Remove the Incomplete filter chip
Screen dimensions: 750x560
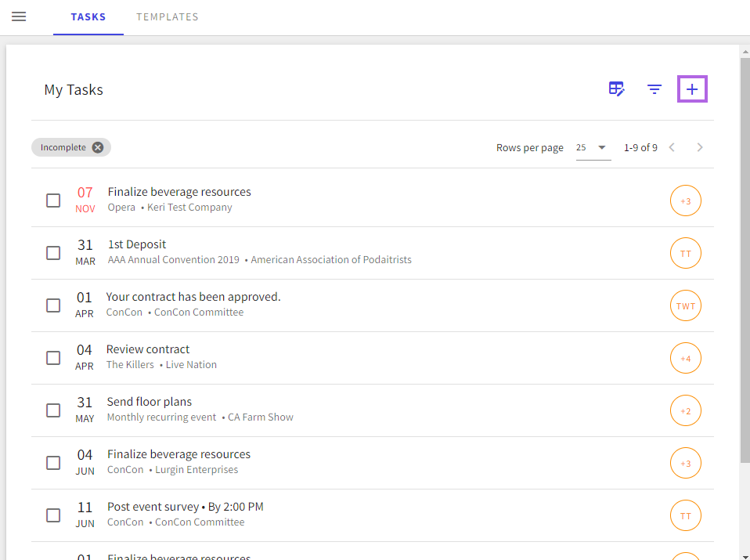tap(97, 147)
